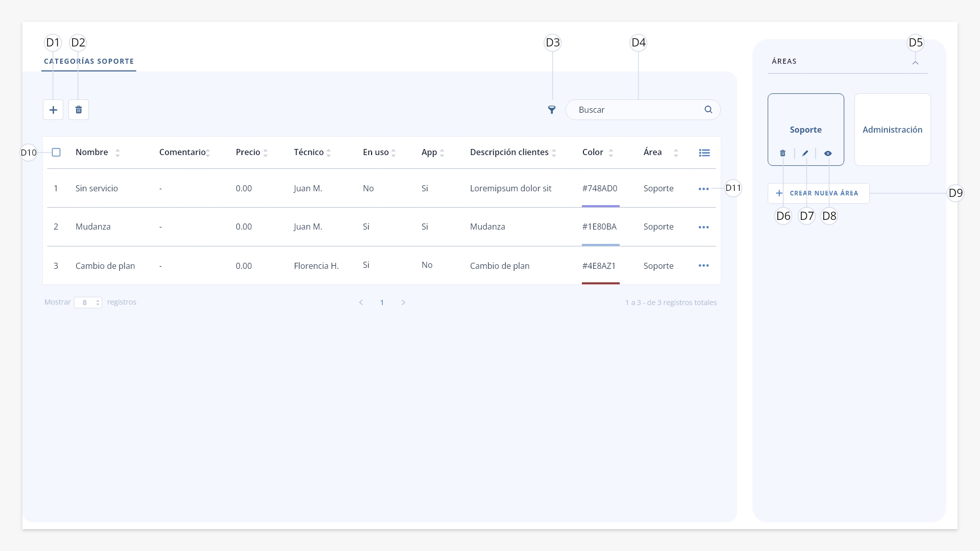Open the filter funnel icon
Image resolution: width=980 pixels, height=551 pixels.
(x=552, y=110)
